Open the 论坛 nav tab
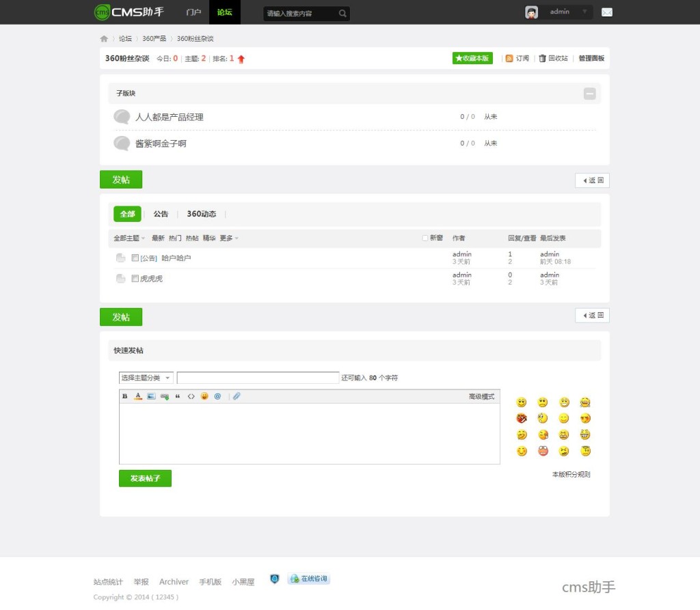700x610 pixels. click(224, 12)
